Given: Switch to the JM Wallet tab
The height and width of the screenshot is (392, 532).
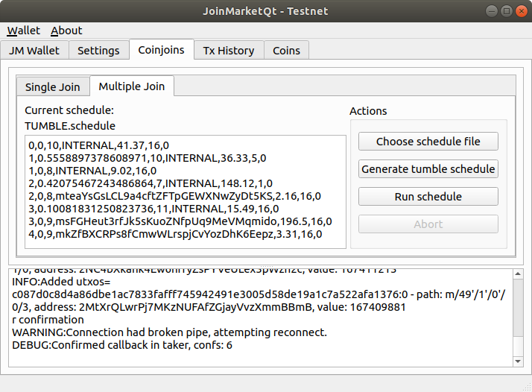Looking at the screenshot, I should [x=35, y=51].
